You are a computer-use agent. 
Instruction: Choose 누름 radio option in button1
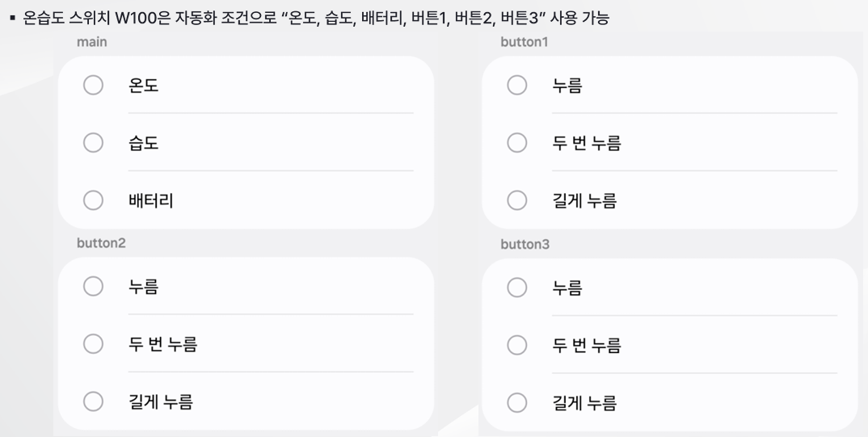(x=516, y=85)
